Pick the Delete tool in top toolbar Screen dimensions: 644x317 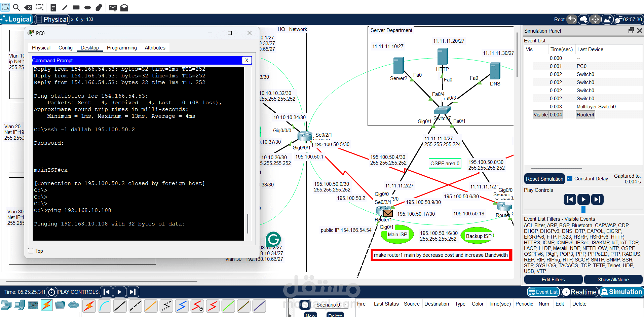[x=28, y=7]
